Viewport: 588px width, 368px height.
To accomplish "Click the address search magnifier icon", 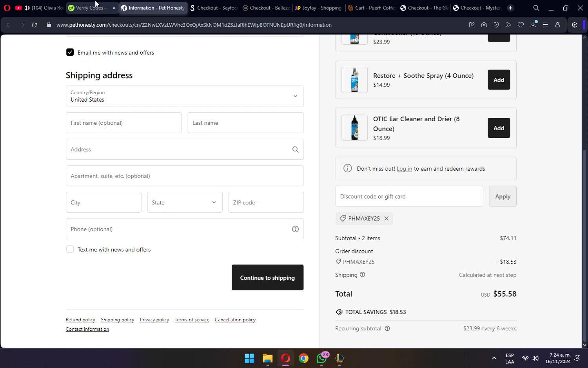I will point(296,149).
